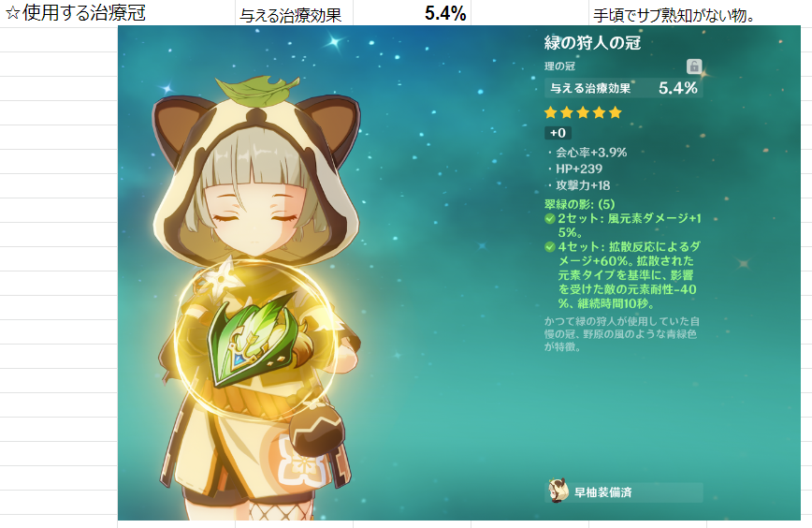
Task: Click the 早柚装備済 equipped banner
Action: (623, 492)
